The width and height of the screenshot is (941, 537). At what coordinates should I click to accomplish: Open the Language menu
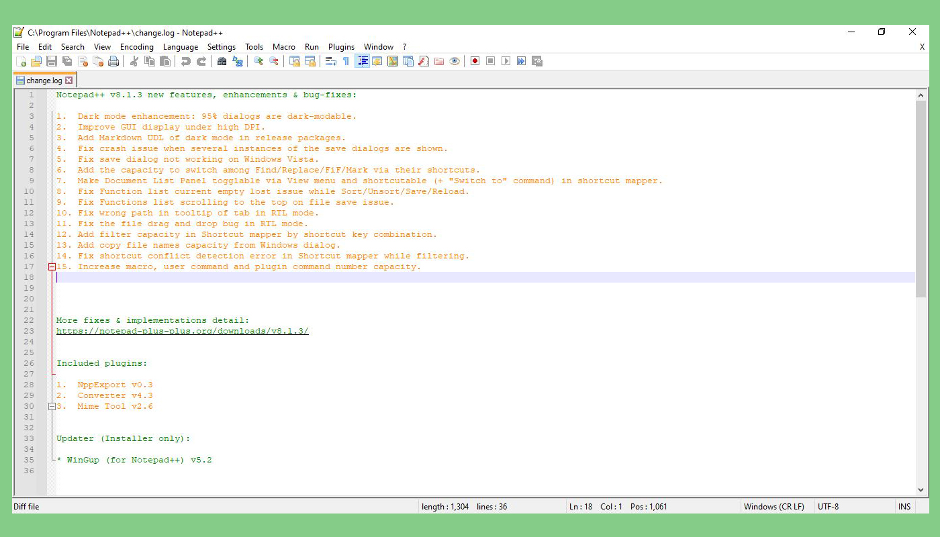181,47
